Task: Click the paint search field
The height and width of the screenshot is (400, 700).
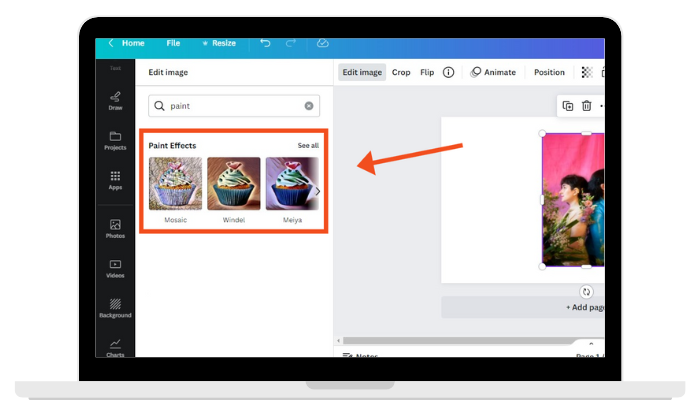Action: pyautogui.click(x=234, y=106)
